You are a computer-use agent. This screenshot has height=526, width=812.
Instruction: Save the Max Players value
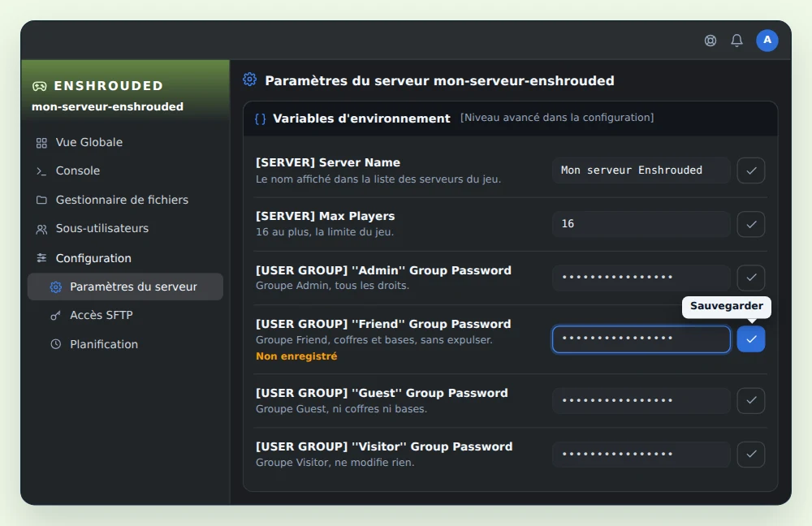pyautogui.click(x=751, y=224)
